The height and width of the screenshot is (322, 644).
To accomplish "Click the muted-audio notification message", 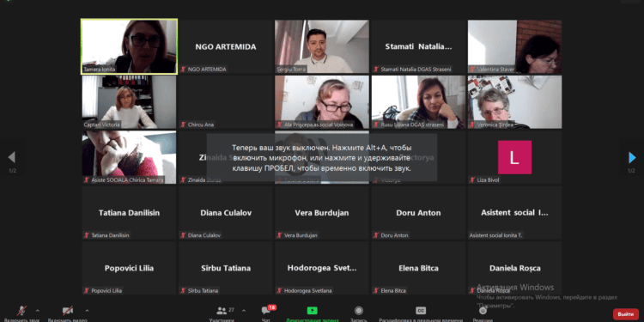I will (322, 158).
